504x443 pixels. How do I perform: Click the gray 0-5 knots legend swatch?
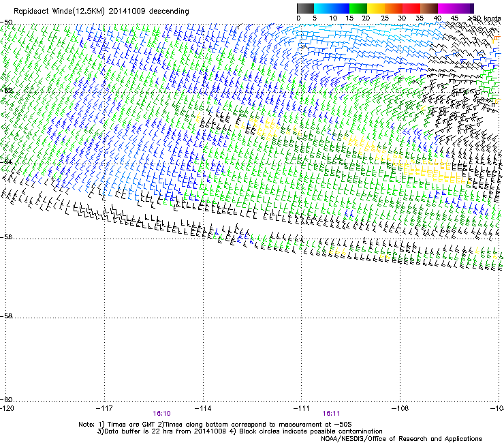(x=305, y=8)
